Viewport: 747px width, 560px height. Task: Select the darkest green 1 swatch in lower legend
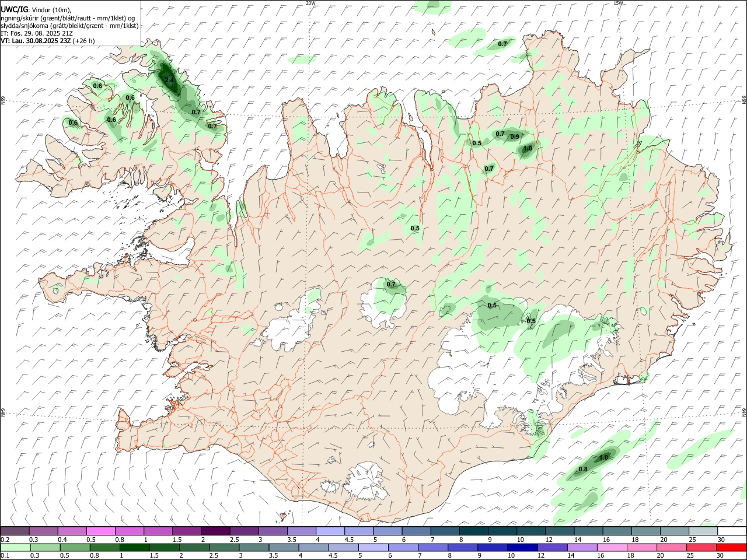135,547
